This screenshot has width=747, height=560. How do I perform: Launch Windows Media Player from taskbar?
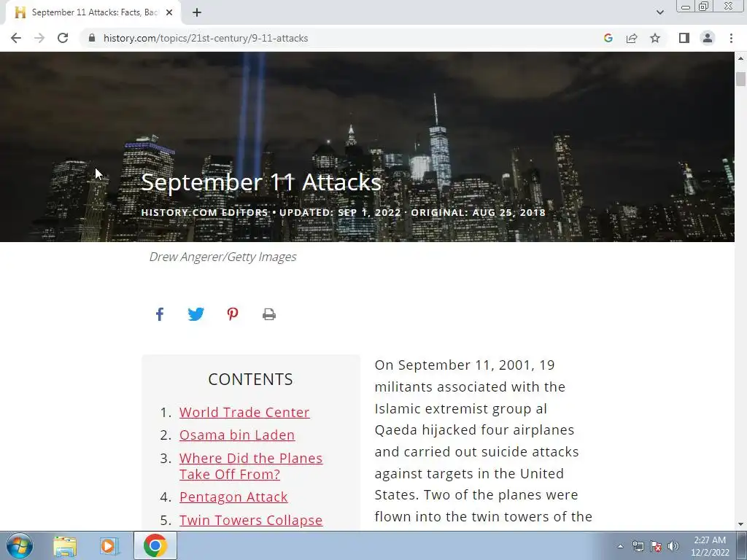coord(109,545)
